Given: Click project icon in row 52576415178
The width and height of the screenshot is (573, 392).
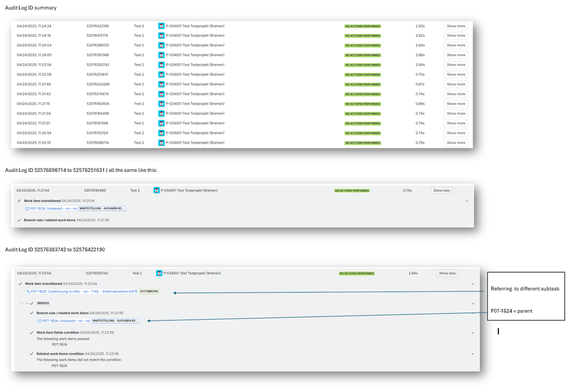Looking at the screenshot, I should (x=161, y=36).
